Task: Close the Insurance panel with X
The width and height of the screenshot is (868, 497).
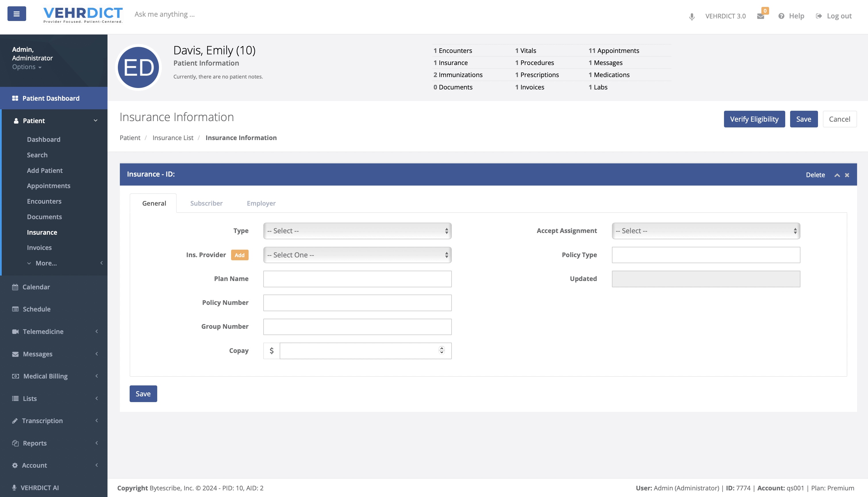Action: coord(847,175)
